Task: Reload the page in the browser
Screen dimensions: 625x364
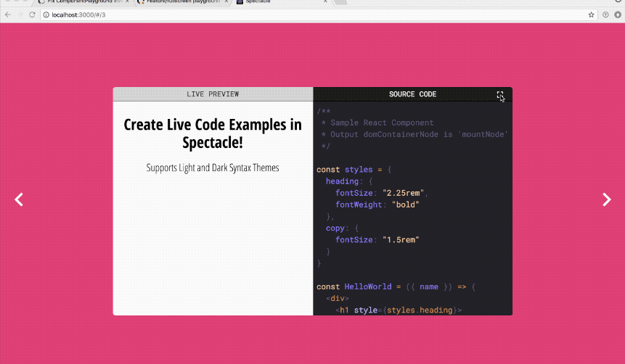Action: point(32,15)
